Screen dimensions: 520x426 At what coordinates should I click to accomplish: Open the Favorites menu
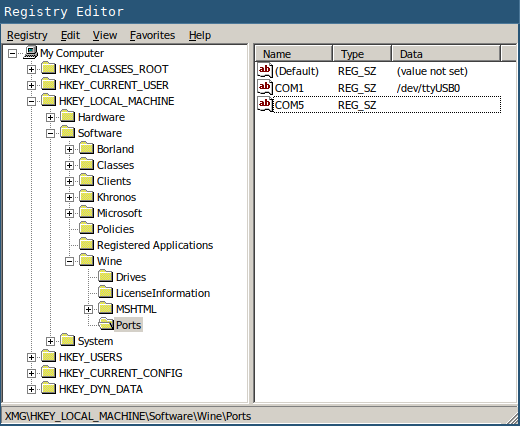pos(152,35)
